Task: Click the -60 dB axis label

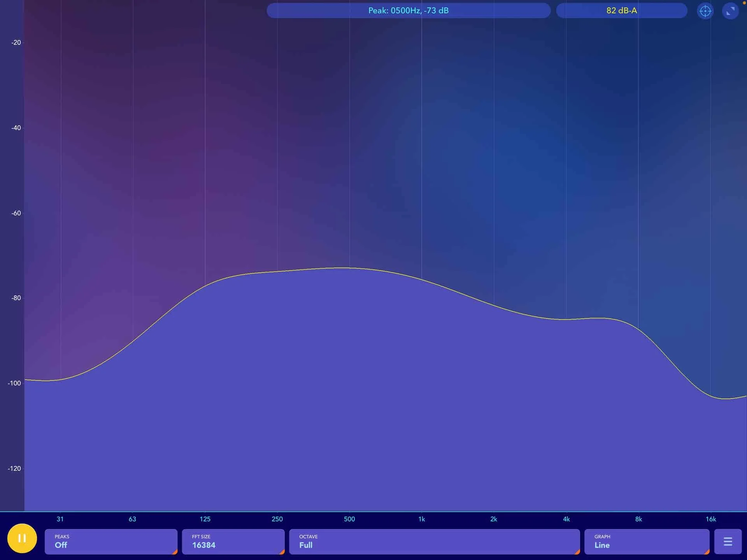Action: click(x=16, y=213)
